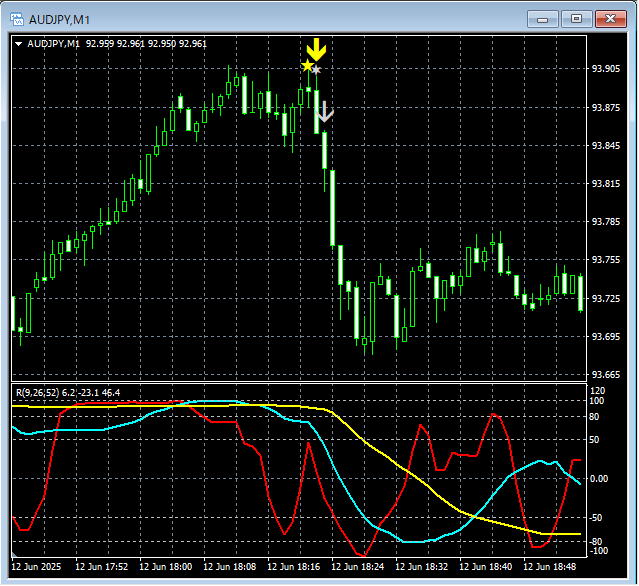Maximize the AUDJPY,M1 chart window

pos(576,19)
